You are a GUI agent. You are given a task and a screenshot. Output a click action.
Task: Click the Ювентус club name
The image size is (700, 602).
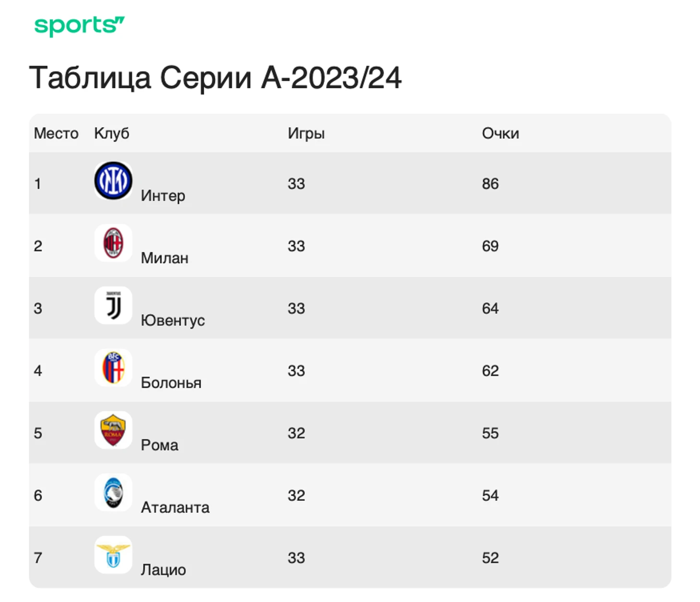(173, 320)
